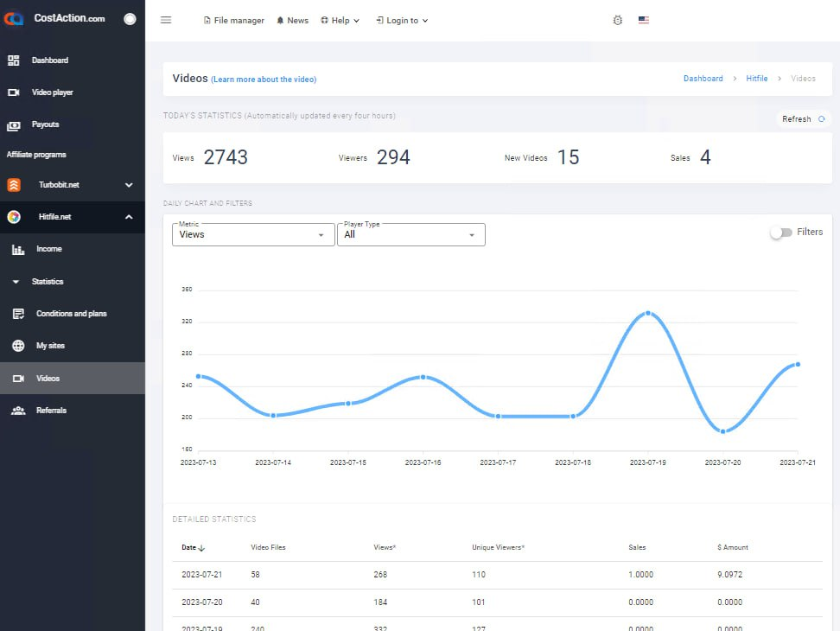The width and height of the screenshot is (840, 631).
Task: Open the theme settings sun icon
Action: point(617,20)
